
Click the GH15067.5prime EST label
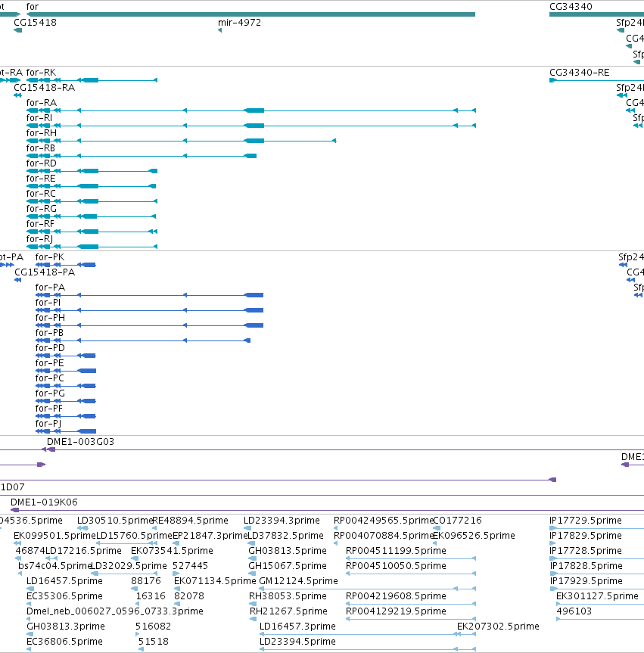288,566
